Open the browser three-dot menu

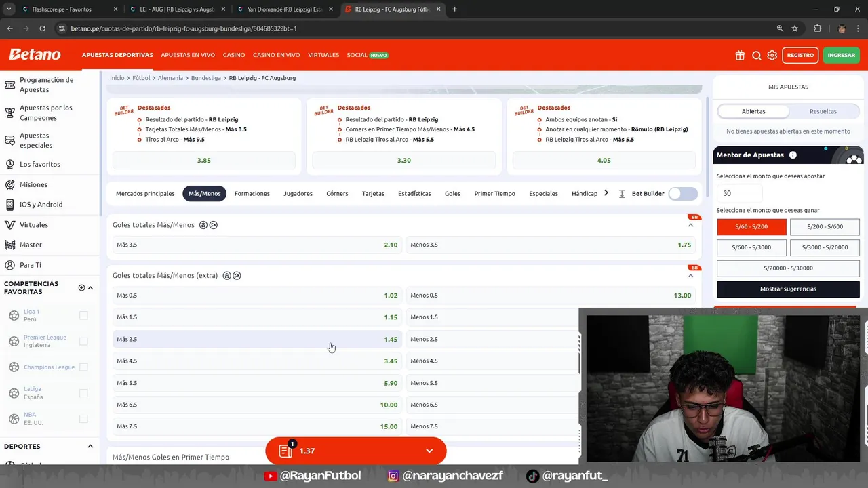pos(859,28)
